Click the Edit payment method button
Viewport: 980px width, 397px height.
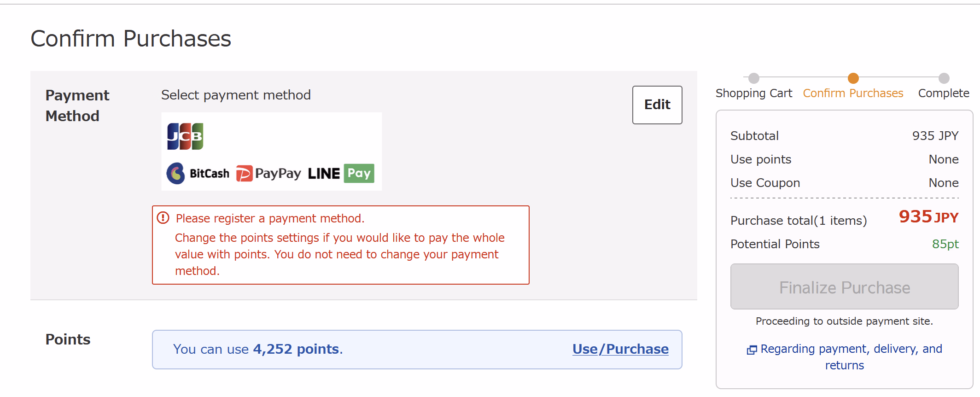pos(657,105)
